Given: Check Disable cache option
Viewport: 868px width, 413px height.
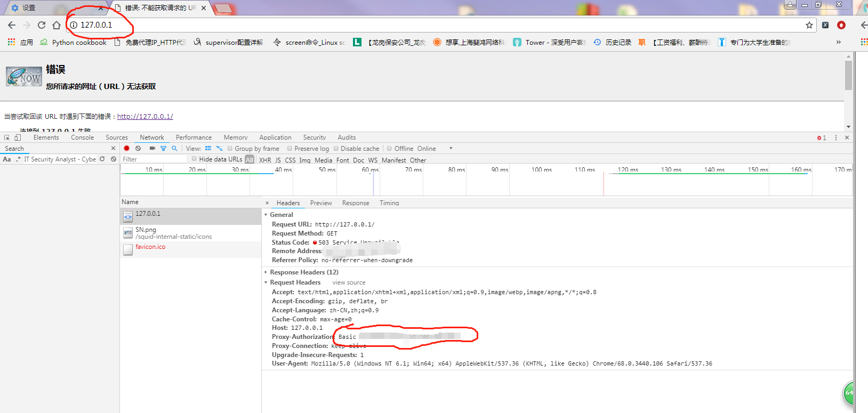Looking at the screenshot, I should tap(336, 149).
